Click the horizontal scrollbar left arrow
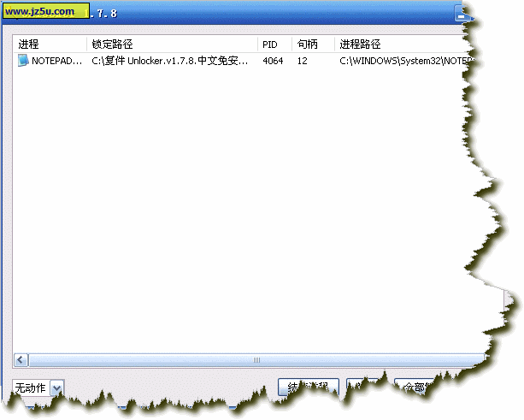The width and height of the screenshot is (524, 420). tap(21, 360)
